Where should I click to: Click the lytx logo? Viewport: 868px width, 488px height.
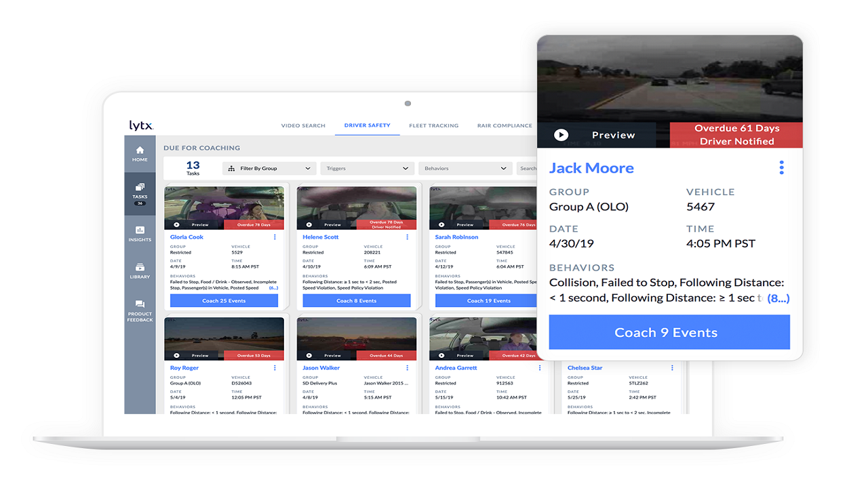pyautogui.click(x=142, y=125)
